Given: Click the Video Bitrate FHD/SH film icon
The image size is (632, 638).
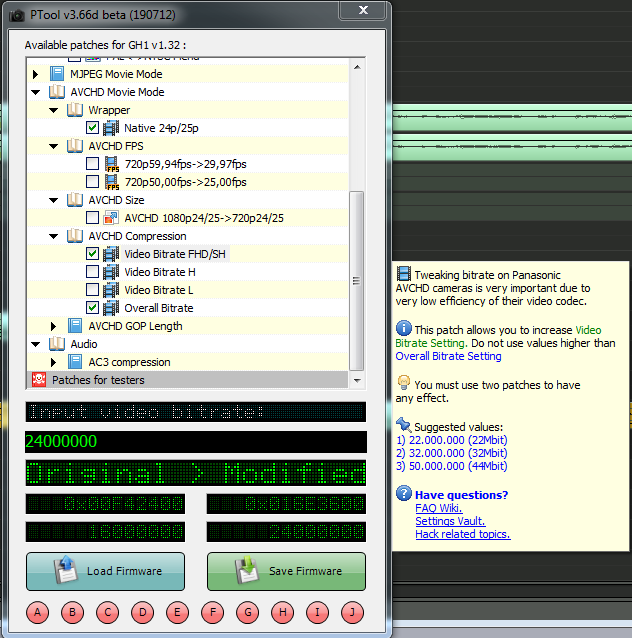Looking at the screenshot, I should tap(111, 254).
